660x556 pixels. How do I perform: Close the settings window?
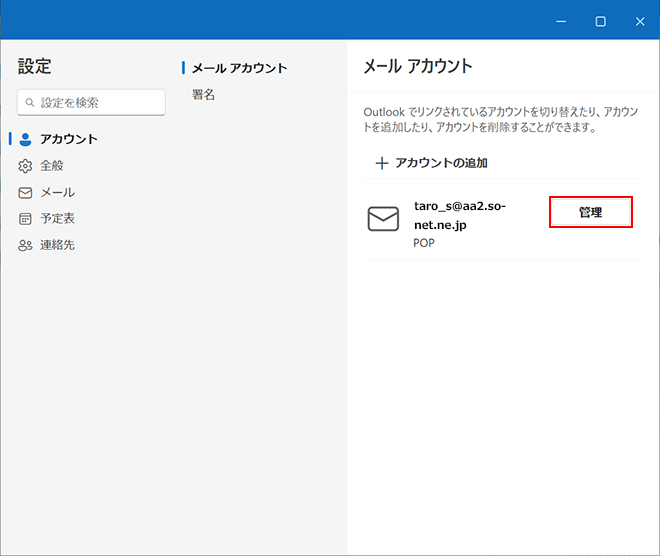coord(640,21)
